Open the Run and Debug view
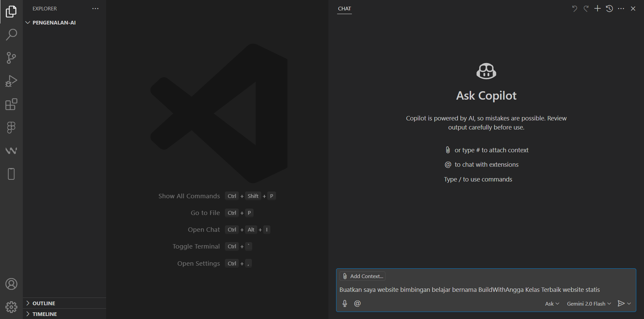The width and height of the screenshot is (644, 319). [x=11, y=81]
